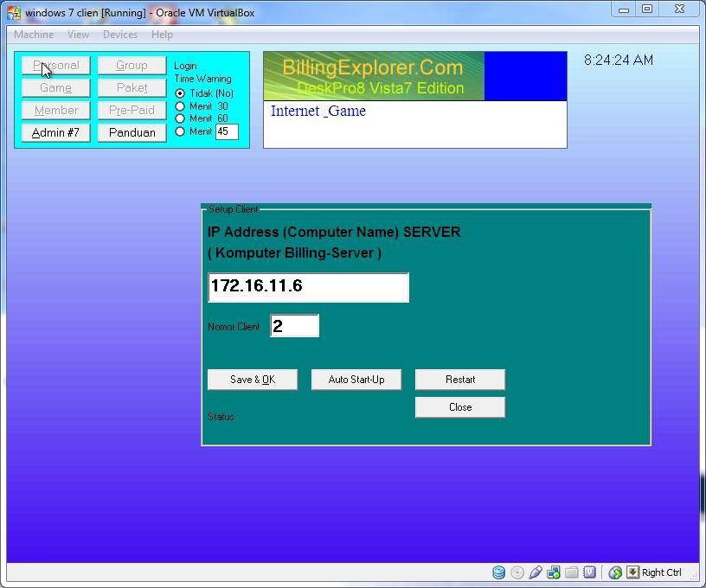
Task: Click the Status label in Setup Client
Action: pyautogui.click(x=223, y=417)
